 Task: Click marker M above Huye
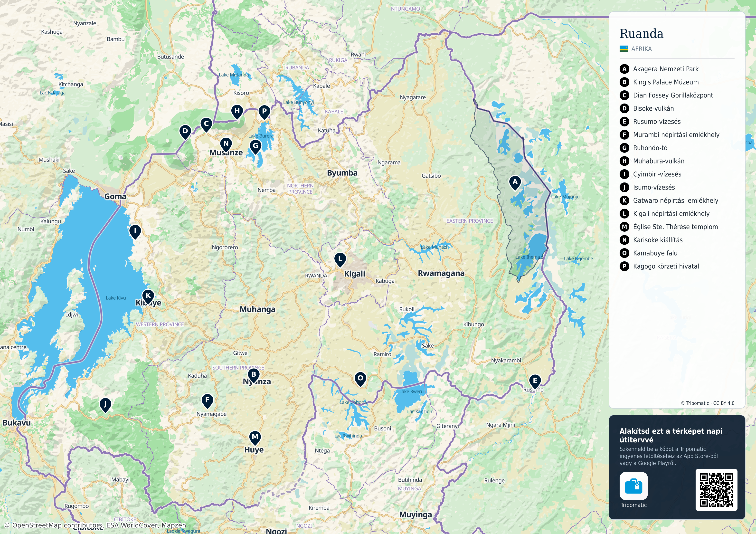255,438
